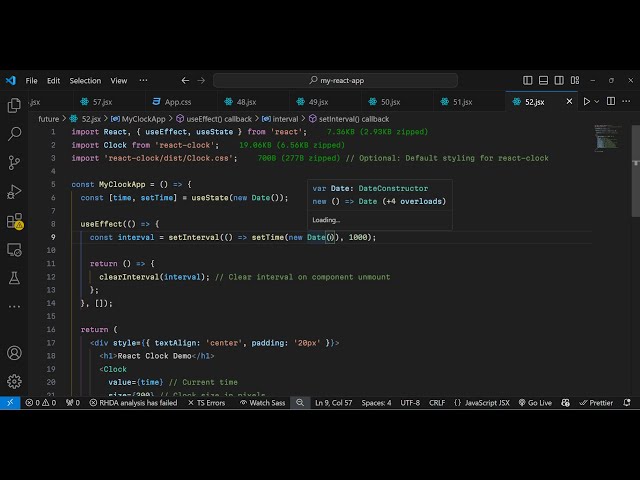Screen dimensions: 640x480
Task: Toggle Watch Sass in status bar
Action: pos(261,403)
